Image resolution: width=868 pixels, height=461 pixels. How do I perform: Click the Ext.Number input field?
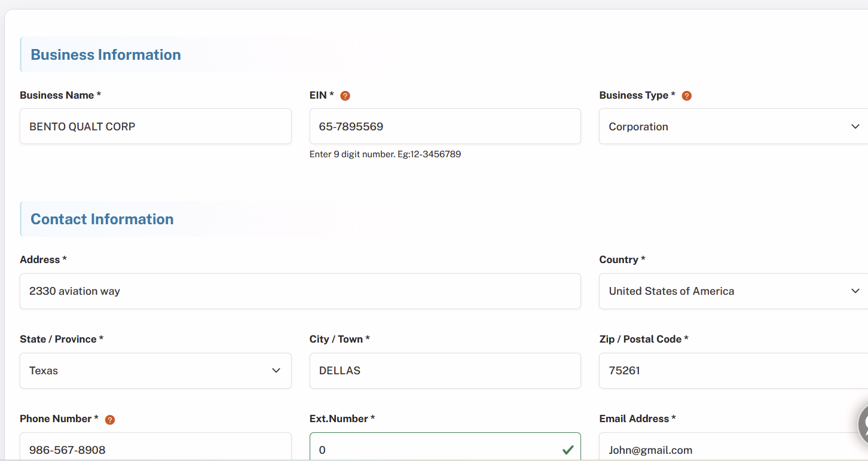pos(445,447)
